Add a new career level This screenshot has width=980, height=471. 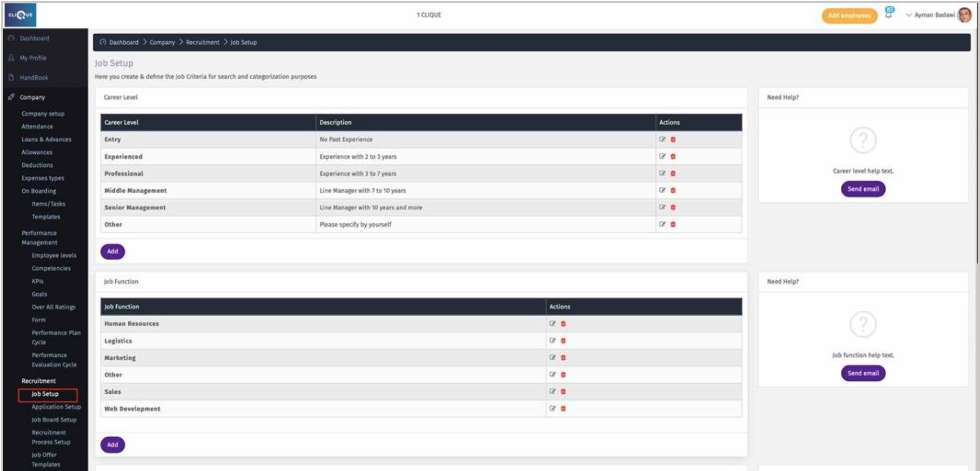pos(112,251)
